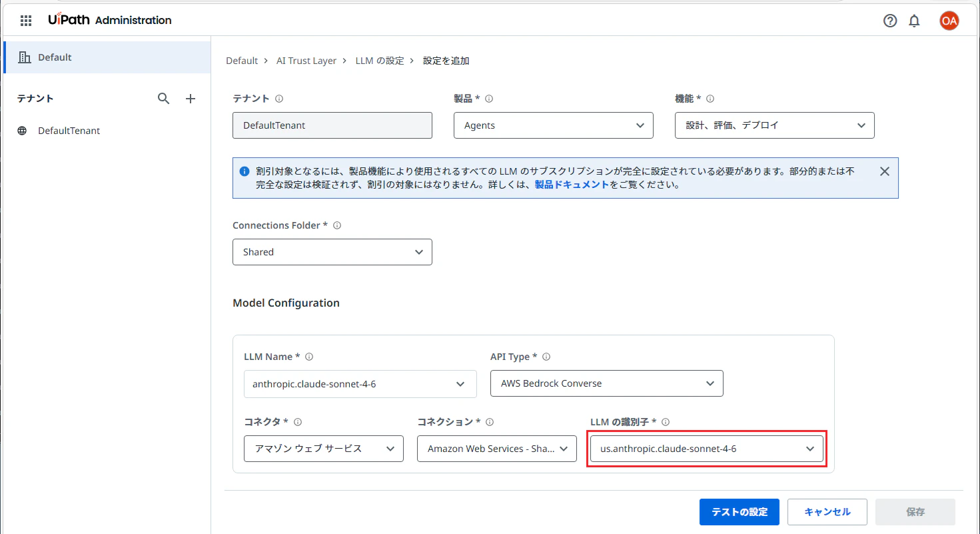Click the 設定を追加 breadcrumb text

(446, 61)
